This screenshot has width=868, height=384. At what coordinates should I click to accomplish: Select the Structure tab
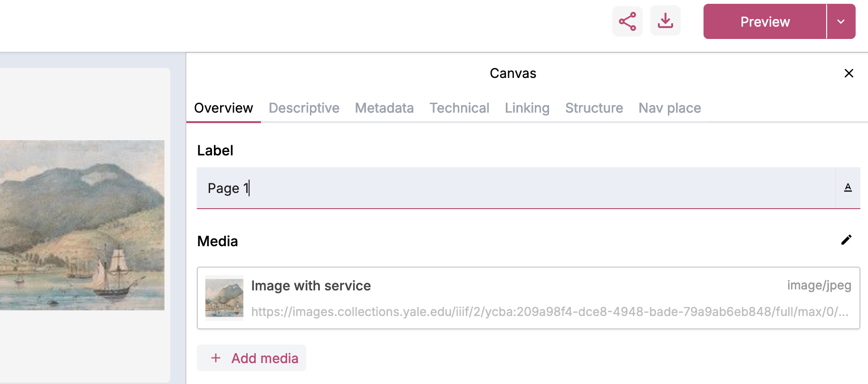tap(594, 108)
